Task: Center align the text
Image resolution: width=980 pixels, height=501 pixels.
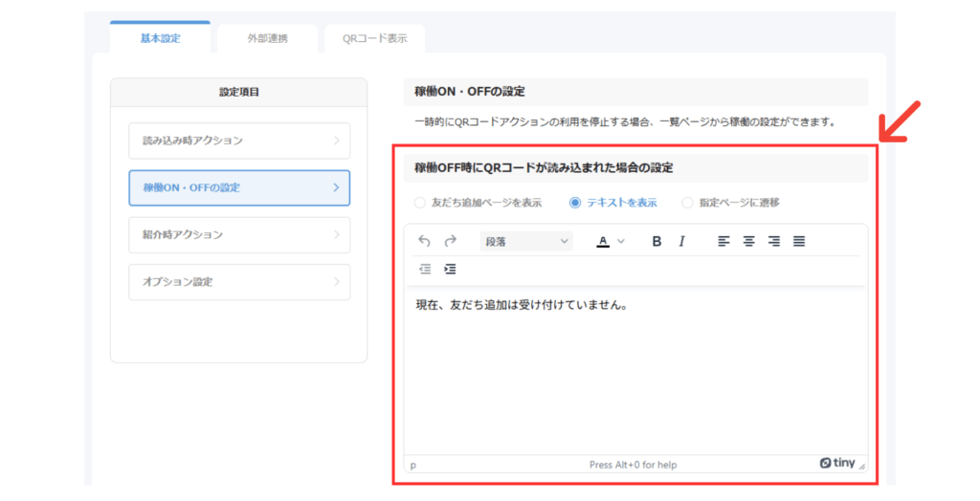Action: pos(748,241)
